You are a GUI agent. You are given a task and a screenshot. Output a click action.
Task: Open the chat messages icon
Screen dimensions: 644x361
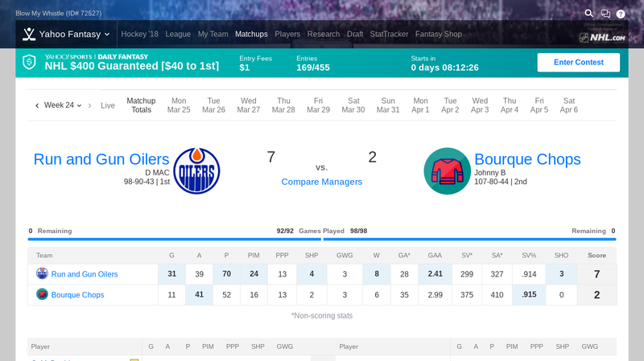click(605, 14)
